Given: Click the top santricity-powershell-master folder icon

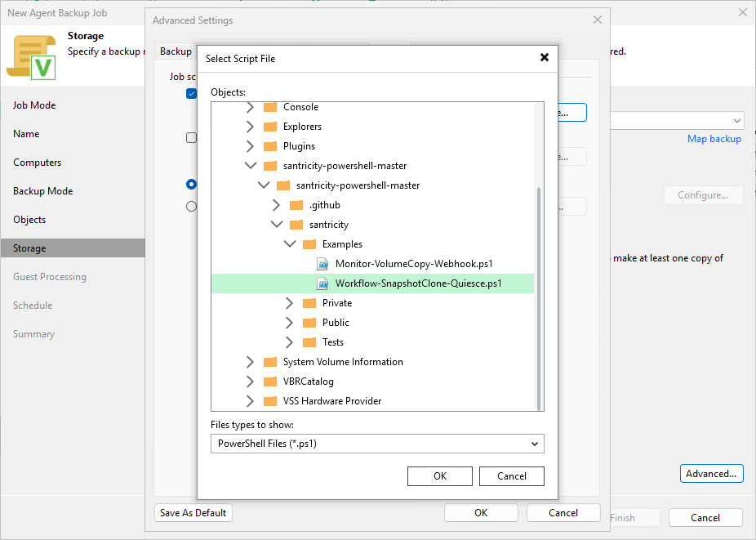Looking at the screenshot, I should tap(270, 166).
